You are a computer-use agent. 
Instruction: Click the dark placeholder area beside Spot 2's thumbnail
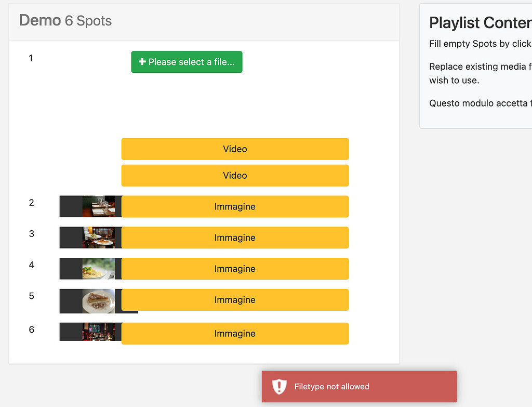(x=70, y=206)
